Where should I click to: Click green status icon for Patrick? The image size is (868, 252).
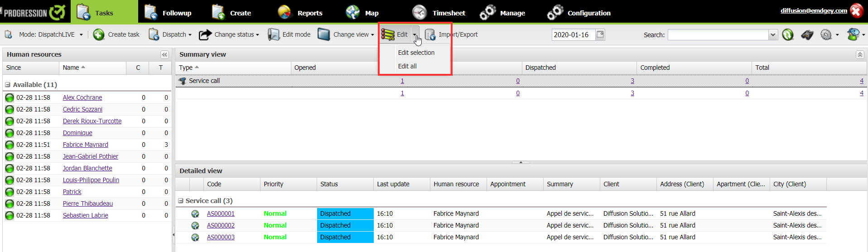click(x=10, y=192)
